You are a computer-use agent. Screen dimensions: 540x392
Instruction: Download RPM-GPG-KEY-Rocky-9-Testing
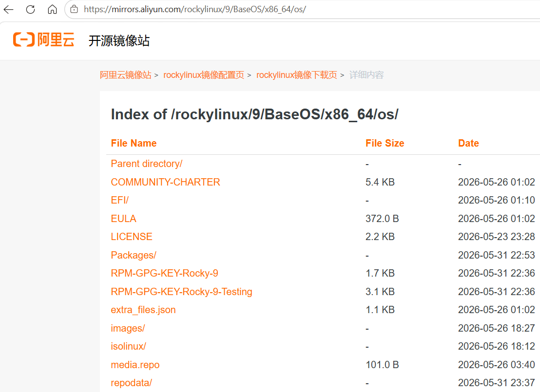[181, 292]
